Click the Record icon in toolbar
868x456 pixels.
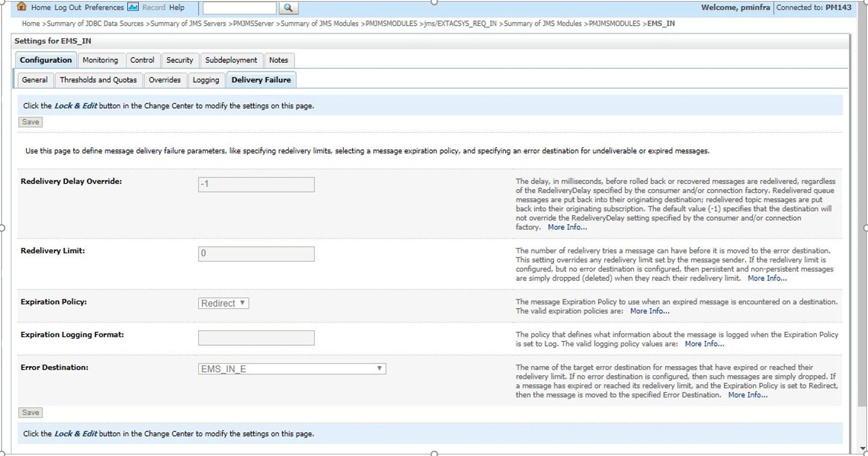click(x=133, y=7)
